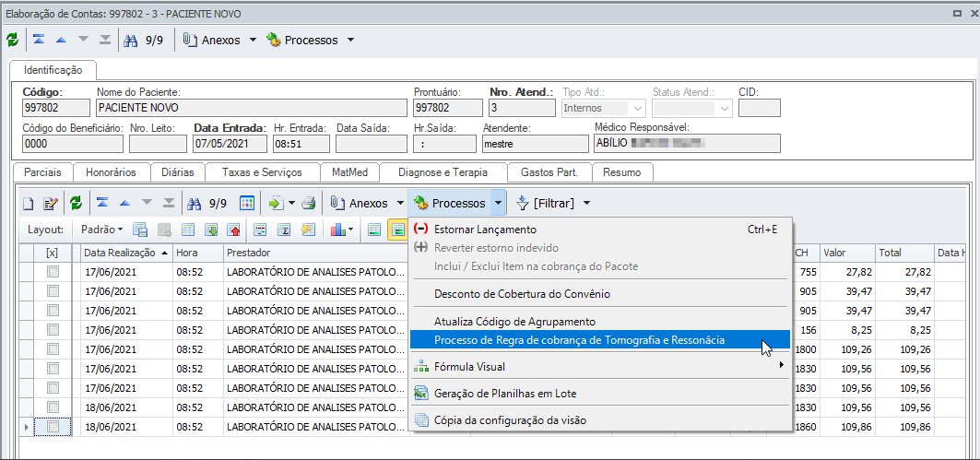Image resolution: width=980 pixels, height=460 pixels.
Task: Expand top toolbar Anexos dropdown arrow
Action: (x=253, y=40)
